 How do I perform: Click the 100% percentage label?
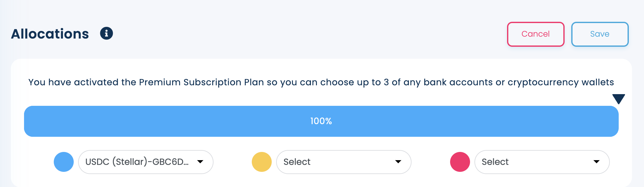[x=321, y=121]
